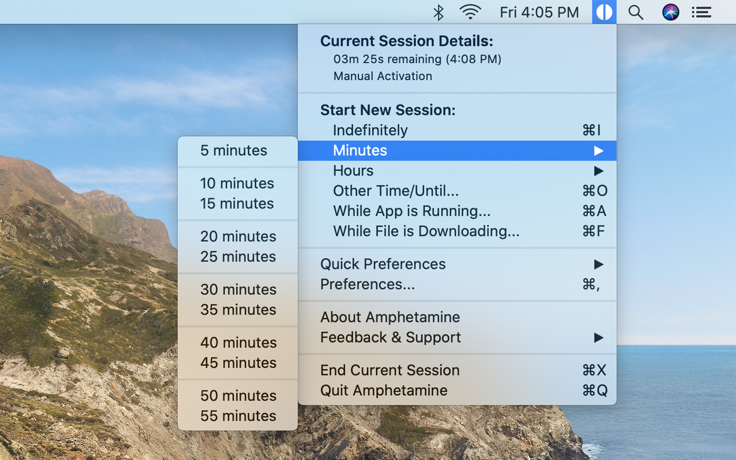
Task: Expand the Hours submenu arrow
Action: (598, 171)
